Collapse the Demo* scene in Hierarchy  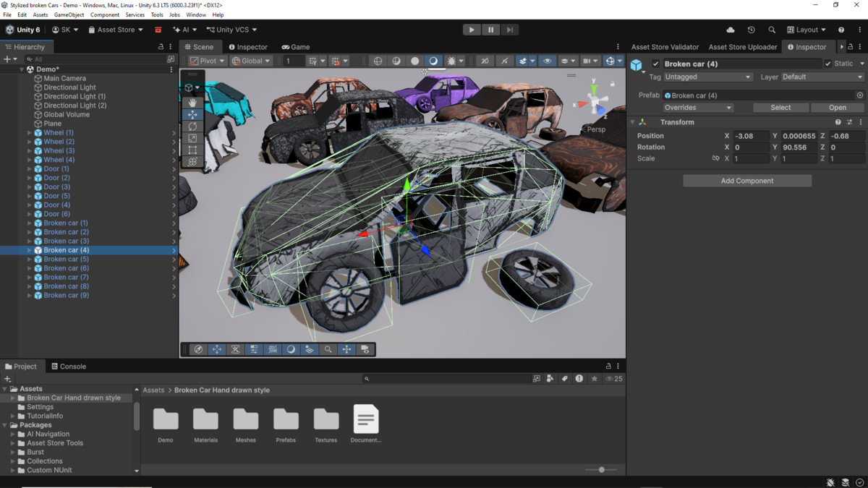22,69
